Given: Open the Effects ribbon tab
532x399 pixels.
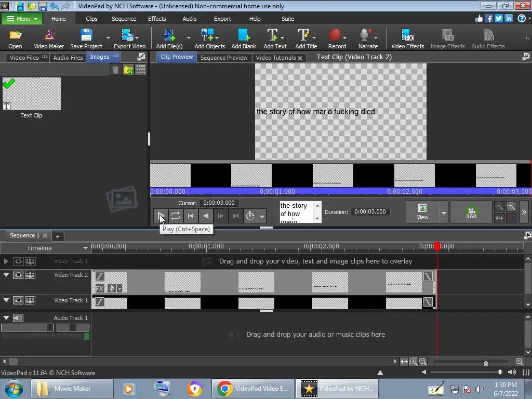Looking at the screenshot, I should [157, 19].
